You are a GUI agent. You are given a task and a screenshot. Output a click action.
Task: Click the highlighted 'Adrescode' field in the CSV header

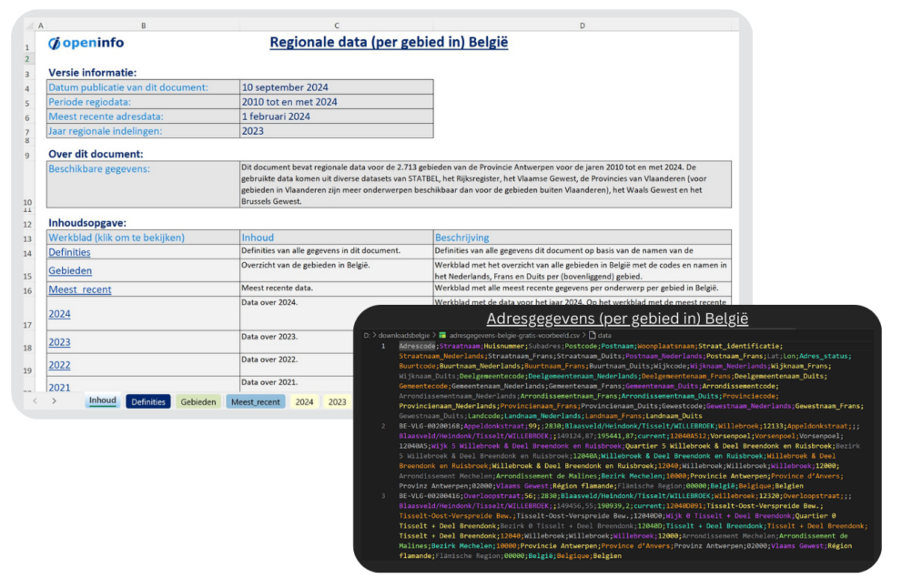point(418,347)
